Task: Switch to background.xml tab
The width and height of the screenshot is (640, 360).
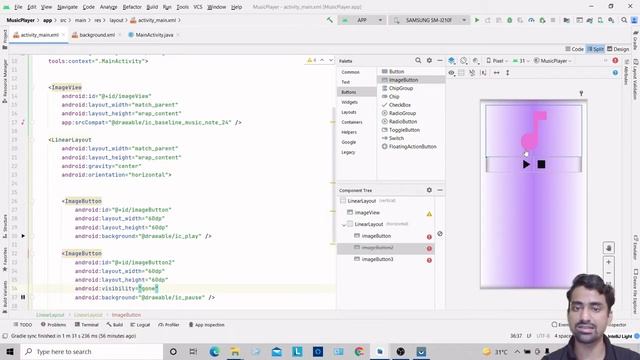Action: tap(97, 35)
